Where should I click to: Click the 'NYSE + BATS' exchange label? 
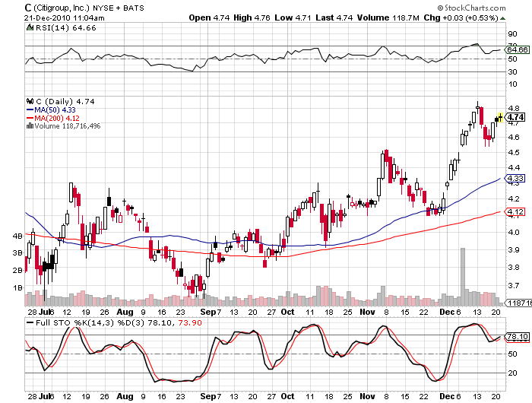(x=119, y=8)
